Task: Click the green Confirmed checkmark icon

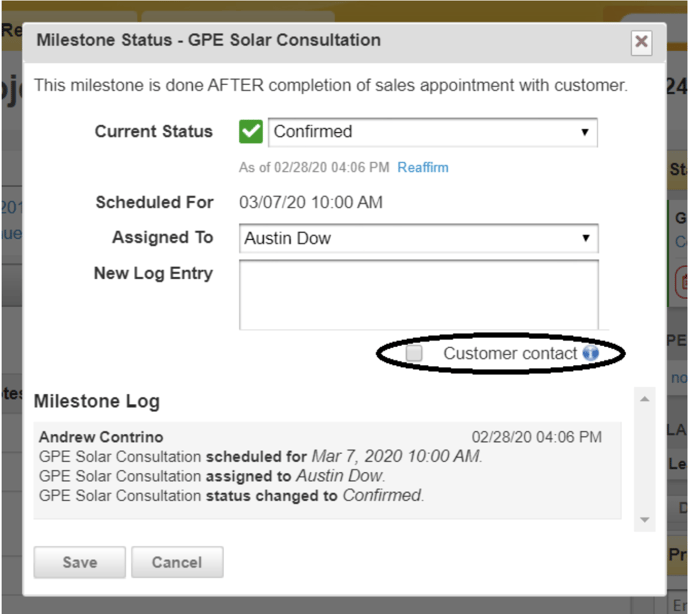Action: 251,132
